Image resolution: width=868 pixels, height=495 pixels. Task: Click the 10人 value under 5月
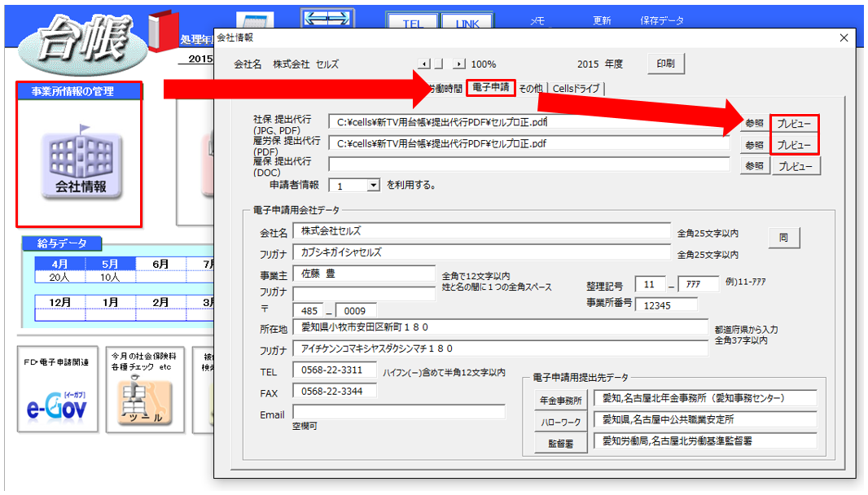tap(110, 278)
